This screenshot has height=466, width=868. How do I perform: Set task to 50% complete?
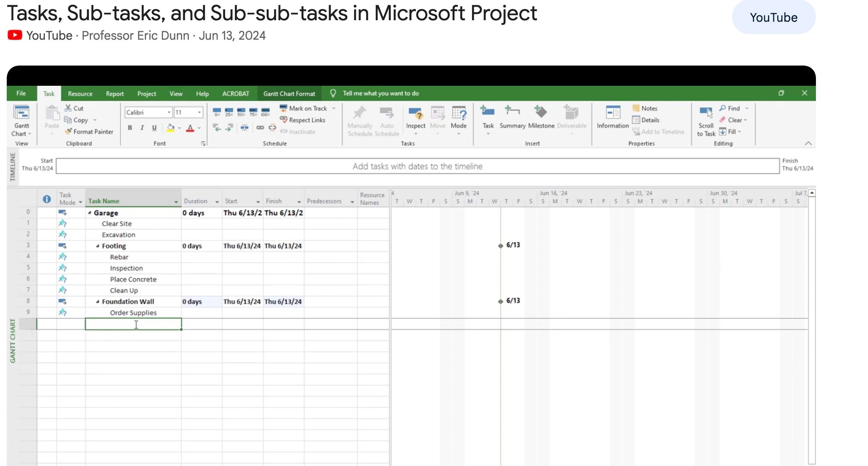tap(241, 112)
